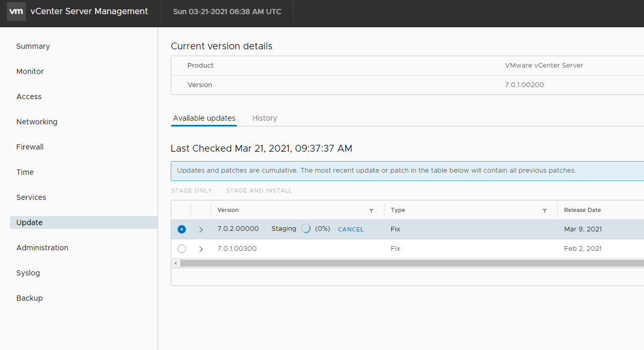The height and width of the screenshot is (350, 644).
Task: Open the Services list
Action: (31, 197)
